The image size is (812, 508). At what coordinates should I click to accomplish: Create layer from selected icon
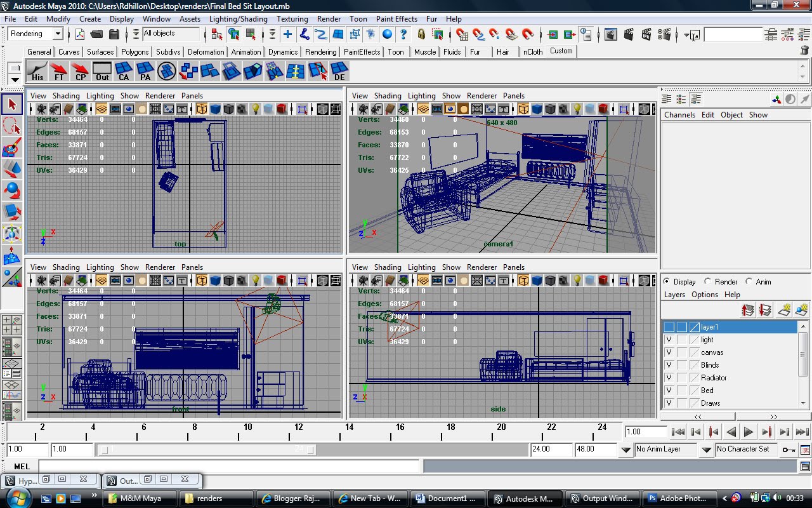click(x=801, y=309)
